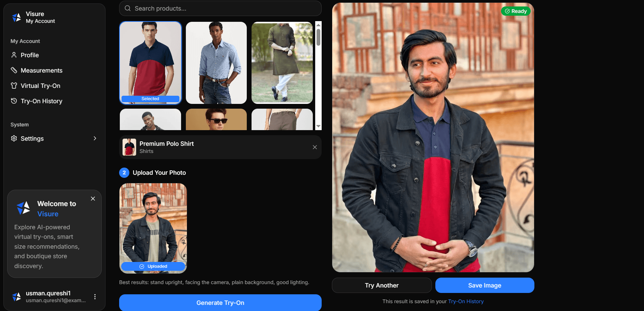Screen dimensions: 644x311
Task: Click the Try Another button
Action: click(x=382, y=285)
